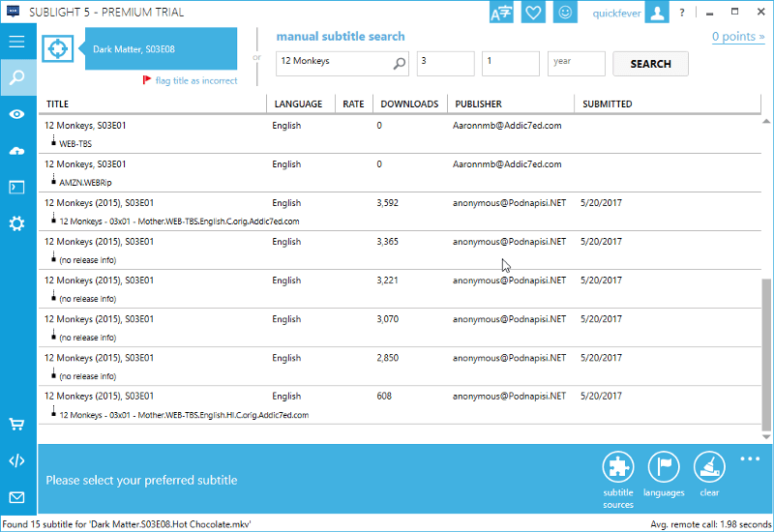Click flag title as incorrect link
774x532 pixels.
point(196,80)
